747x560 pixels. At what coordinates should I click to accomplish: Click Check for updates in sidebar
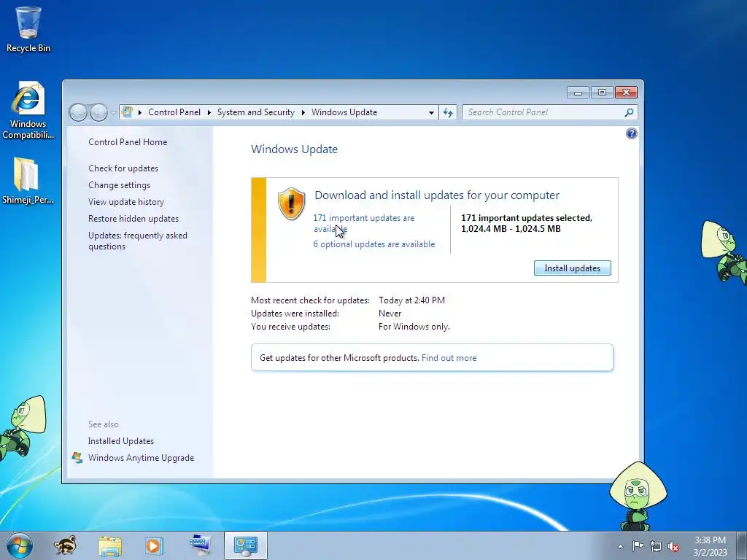123,168
